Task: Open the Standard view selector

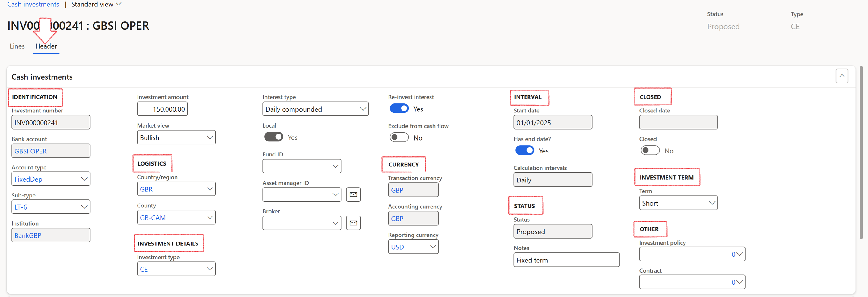Action: (x=96, y=5)
